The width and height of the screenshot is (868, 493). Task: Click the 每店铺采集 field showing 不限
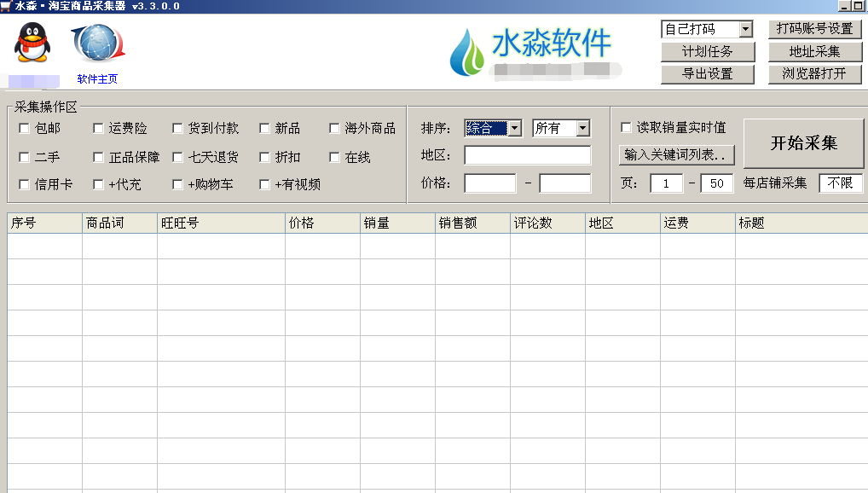point(841,183)
